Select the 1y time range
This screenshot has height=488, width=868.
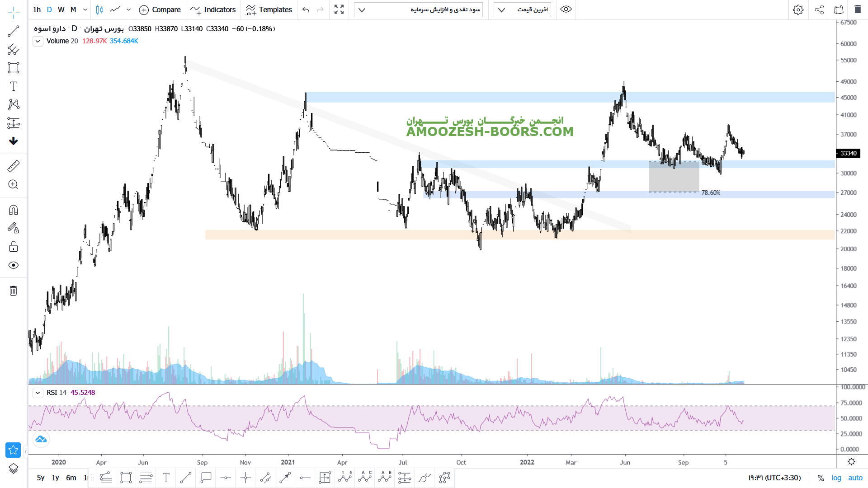click(x=55, y=478)
